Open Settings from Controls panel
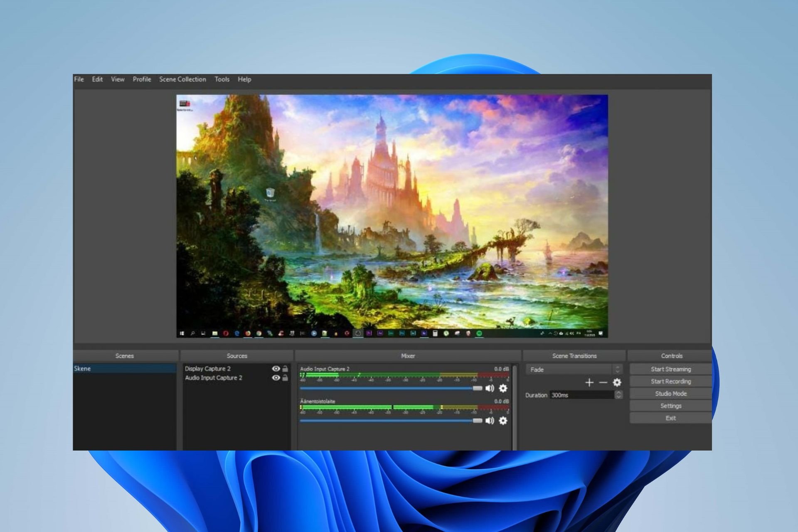This screenshot has height=532, width=798. tap(671, 406)
